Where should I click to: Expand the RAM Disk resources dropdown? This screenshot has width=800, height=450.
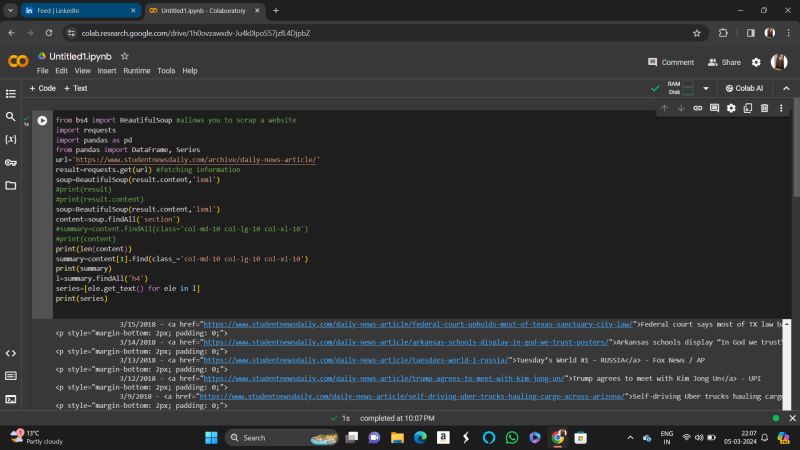tap(706, 88)
